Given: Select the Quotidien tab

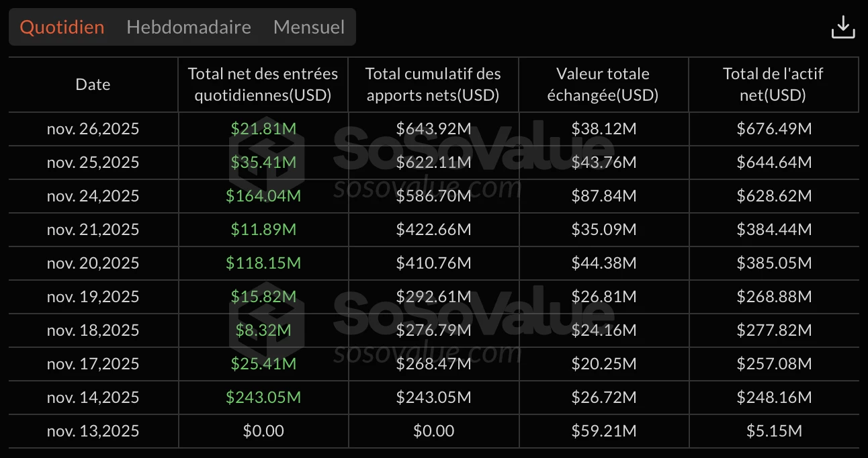Looking at the screenshot, I should [61, 27].
